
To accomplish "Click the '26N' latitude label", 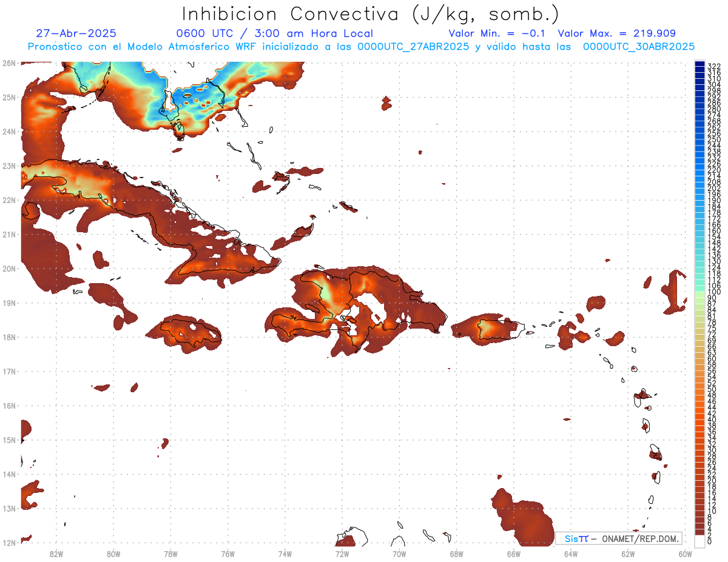I will tap(9, 63).
